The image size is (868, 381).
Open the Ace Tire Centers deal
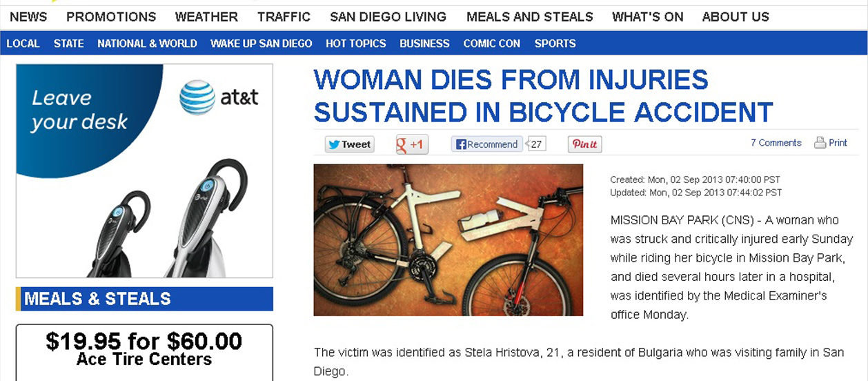click(x=144, y=350)
